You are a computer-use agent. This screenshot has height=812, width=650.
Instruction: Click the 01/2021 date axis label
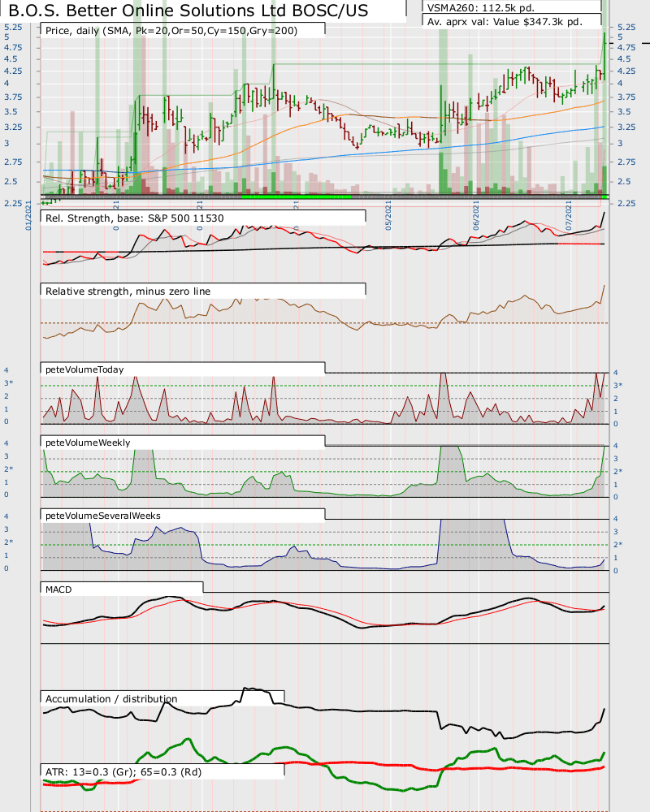[28, 216]
